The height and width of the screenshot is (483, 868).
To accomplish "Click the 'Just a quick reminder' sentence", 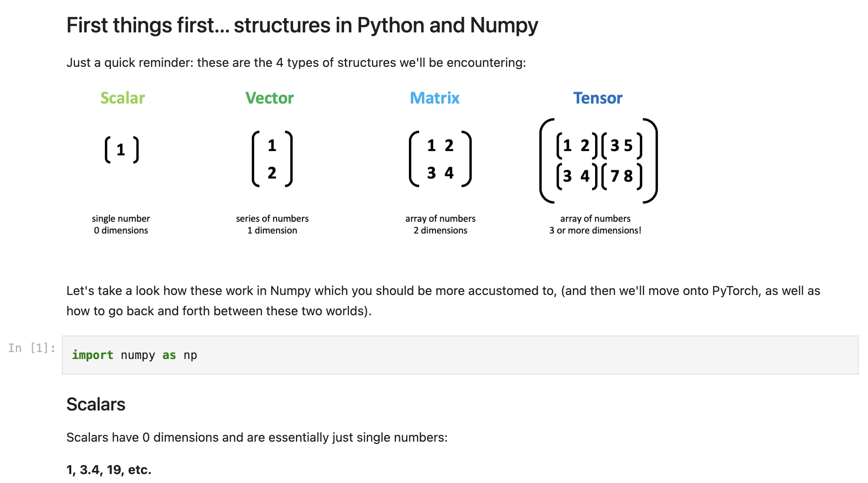I will 296,63.
